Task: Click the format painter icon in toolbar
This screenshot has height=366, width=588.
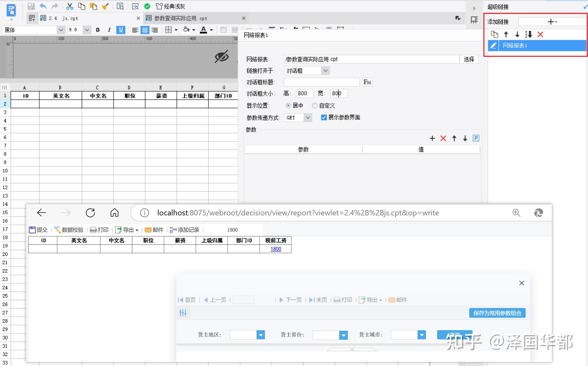Action: (x=105, y=6)
